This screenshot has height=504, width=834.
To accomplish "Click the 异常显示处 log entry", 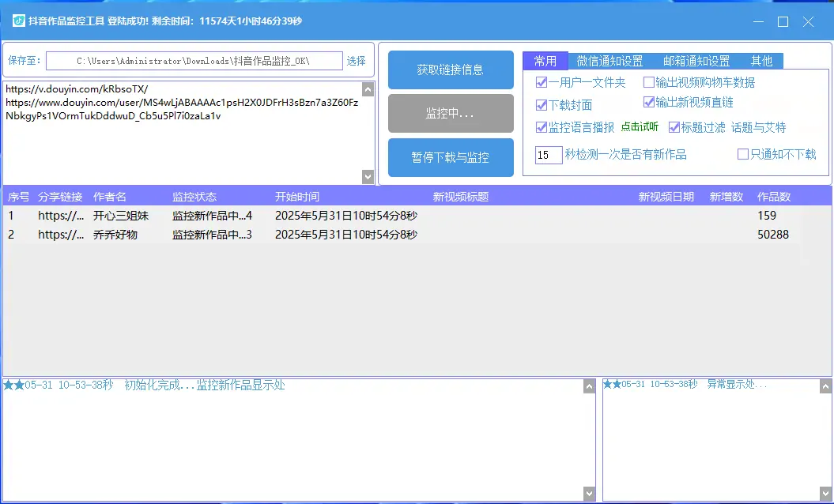I will click(685, 384).
